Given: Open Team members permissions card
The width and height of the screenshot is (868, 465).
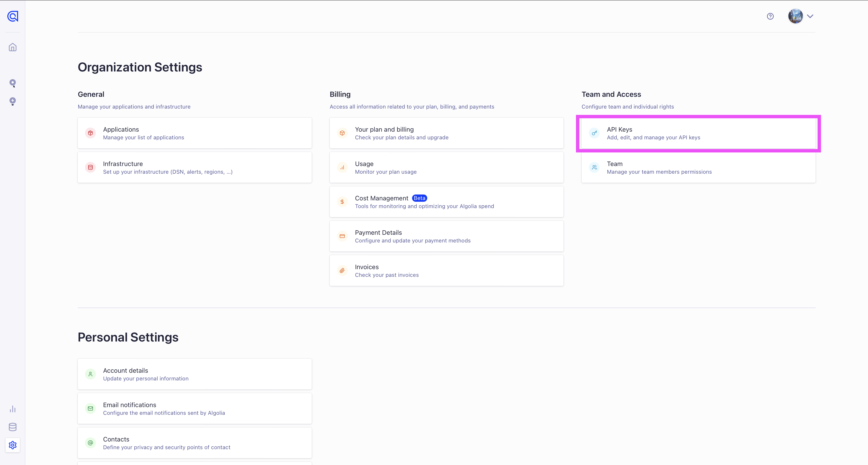Looking at the screenshot, I should click(698, 168).
